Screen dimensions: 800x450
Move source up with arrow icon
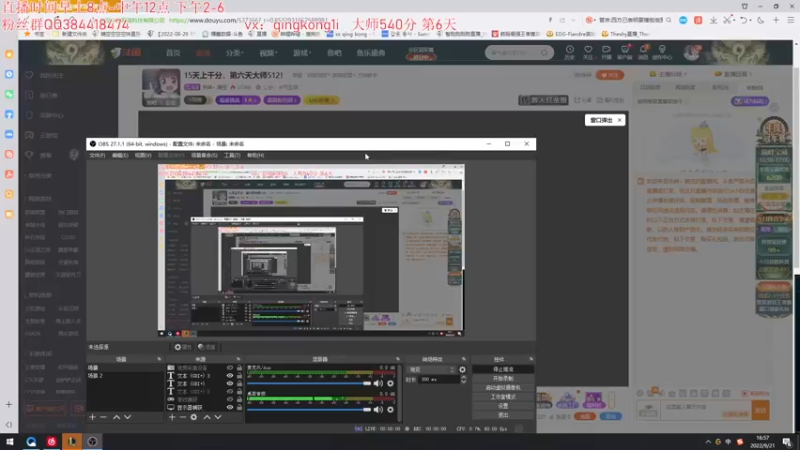pos(207,417)
